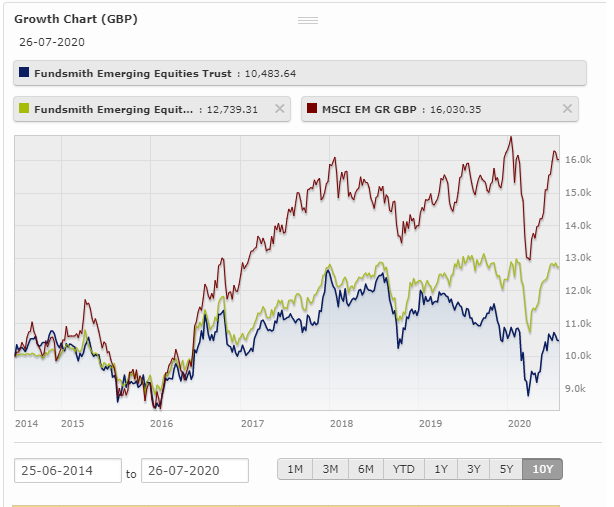Edit the start date field 25-06-2014
The image size is (614, 507).
[68, 470]
